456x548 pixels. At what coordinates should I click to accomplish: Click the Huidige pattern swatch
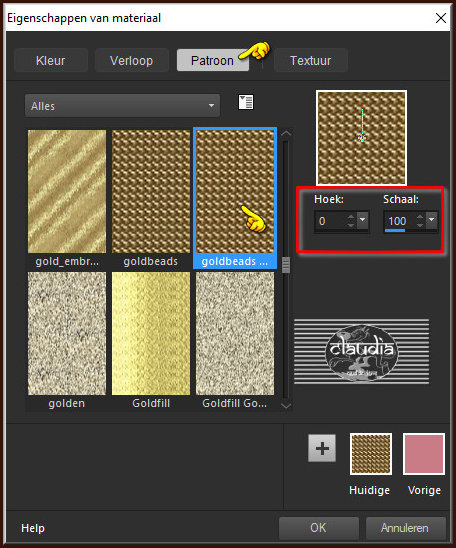371,454
